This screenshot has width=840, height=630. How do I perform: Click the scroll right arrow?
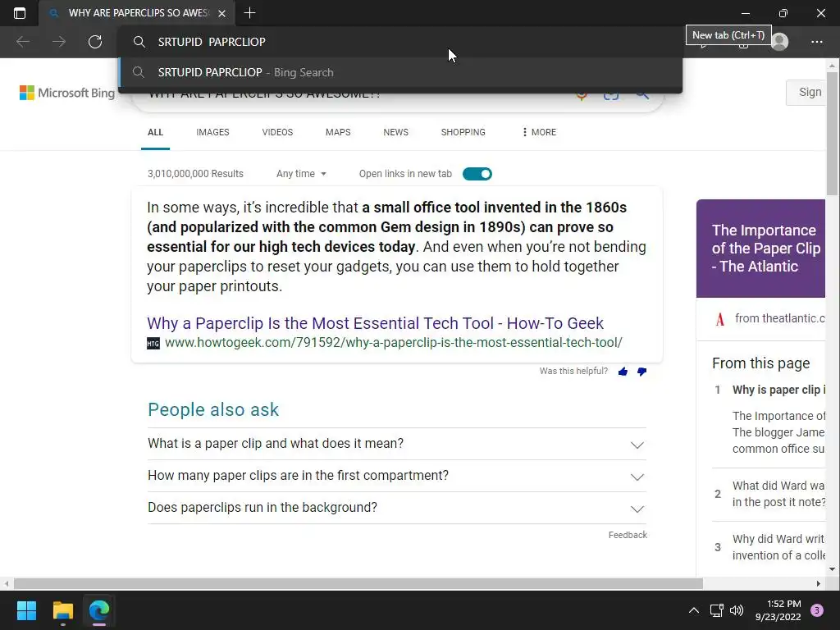point(819,583)
